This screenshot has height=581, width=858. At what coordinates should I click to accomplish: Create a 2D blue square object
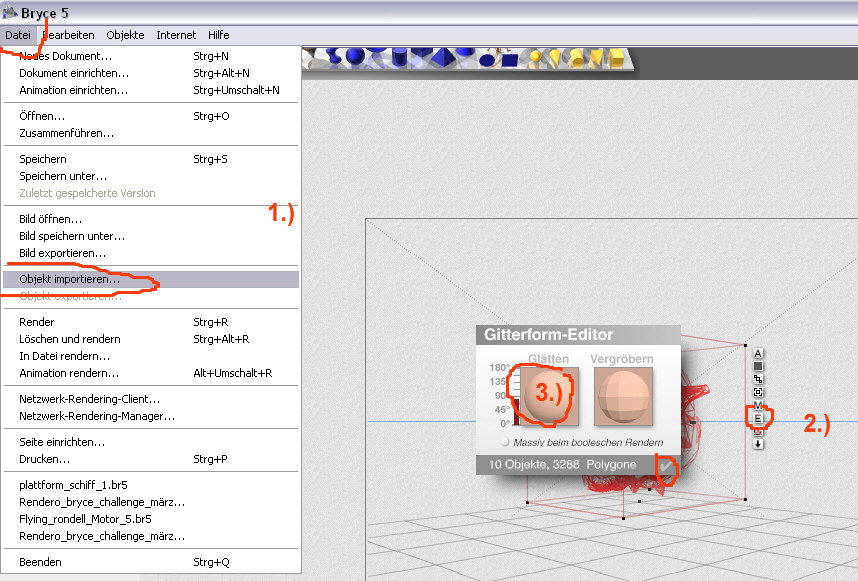tap(510, 60)
